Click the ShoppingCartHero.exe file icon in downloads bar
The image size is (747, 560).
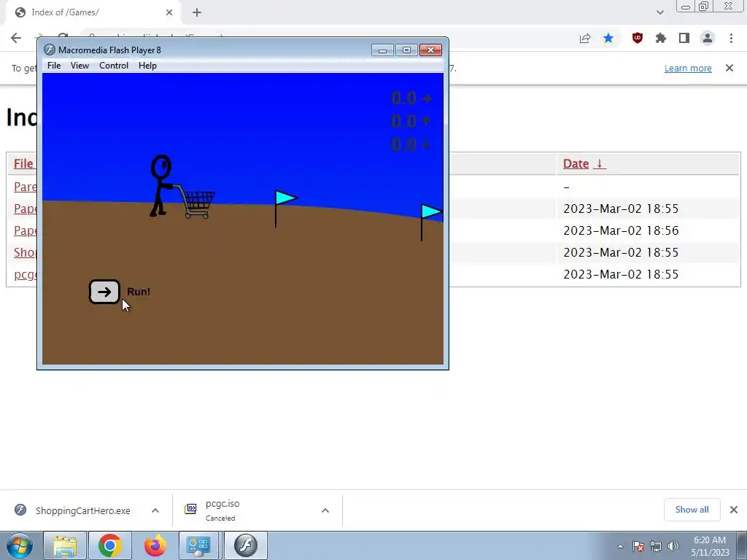point(20,510)
